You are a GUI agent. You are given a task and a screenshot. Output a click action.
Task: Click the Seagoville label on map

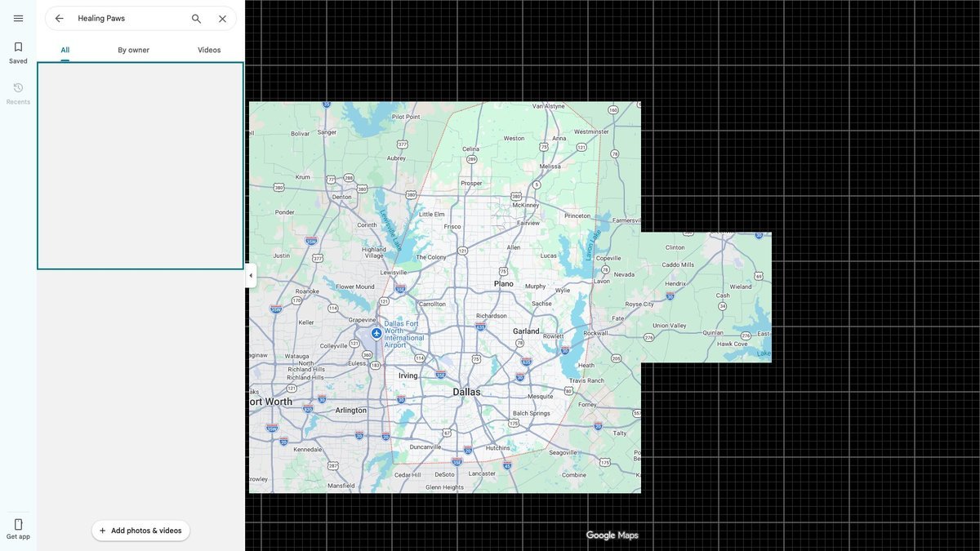(563, 452)
